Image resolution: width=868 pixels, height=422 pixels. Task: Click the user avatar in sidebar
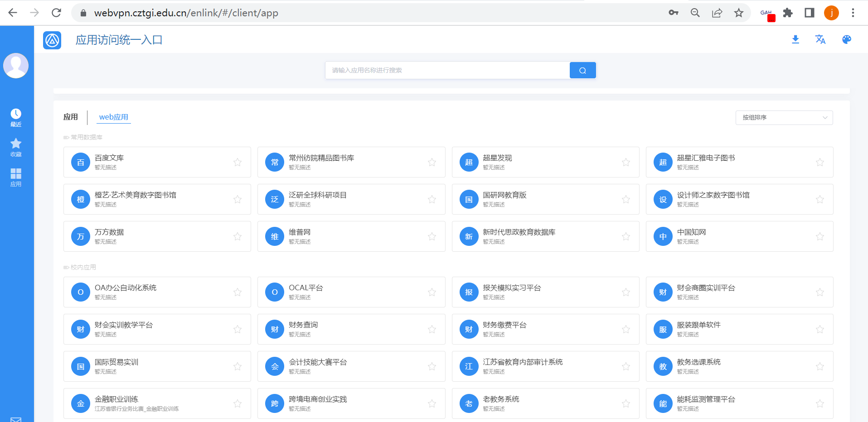coord(16,66)
